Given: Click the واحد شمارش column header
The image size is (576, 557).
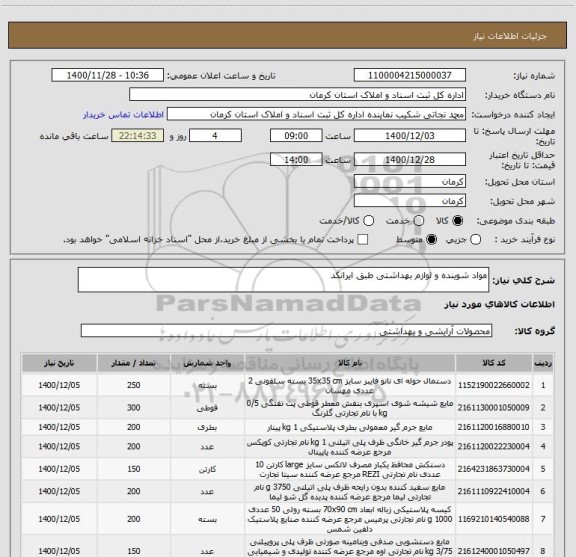Looking at the screenshot, I should coord(207,363).
